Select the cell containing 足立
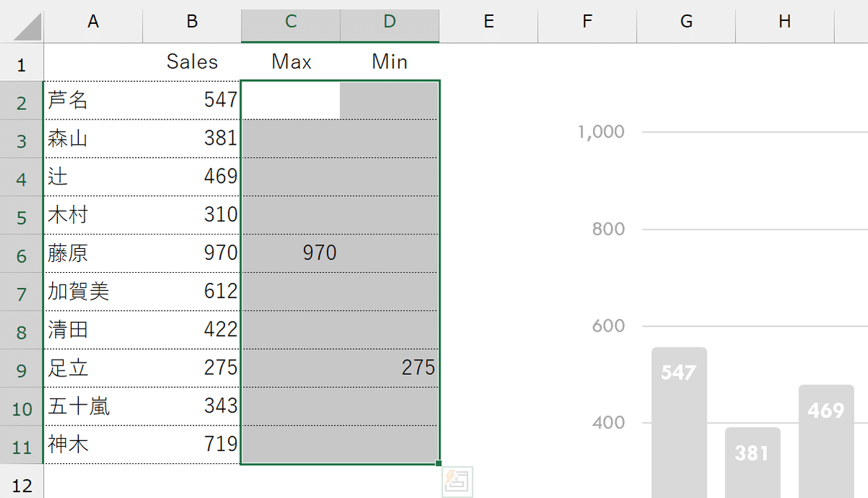Viewport: 868px width, 498px height. (x=93, y=368)
